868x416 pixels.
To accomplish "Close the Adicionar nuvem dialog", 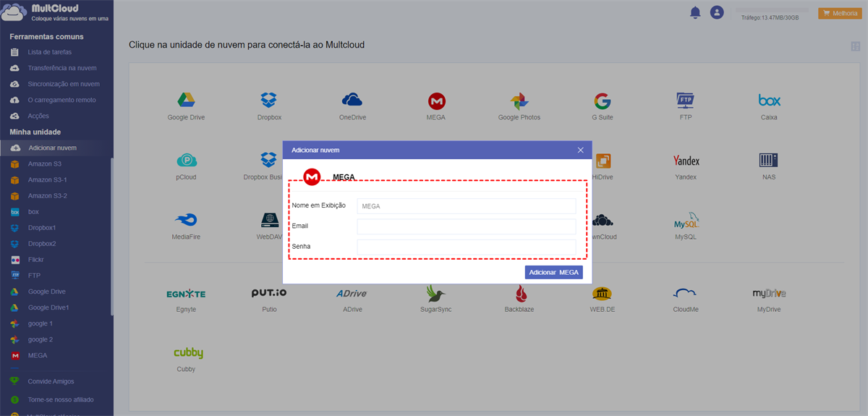I will coord(580,150).
